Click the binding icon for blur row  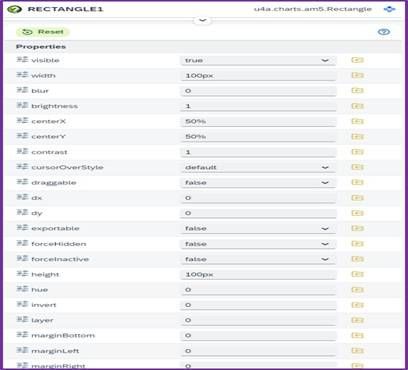[x=357, y=91]
